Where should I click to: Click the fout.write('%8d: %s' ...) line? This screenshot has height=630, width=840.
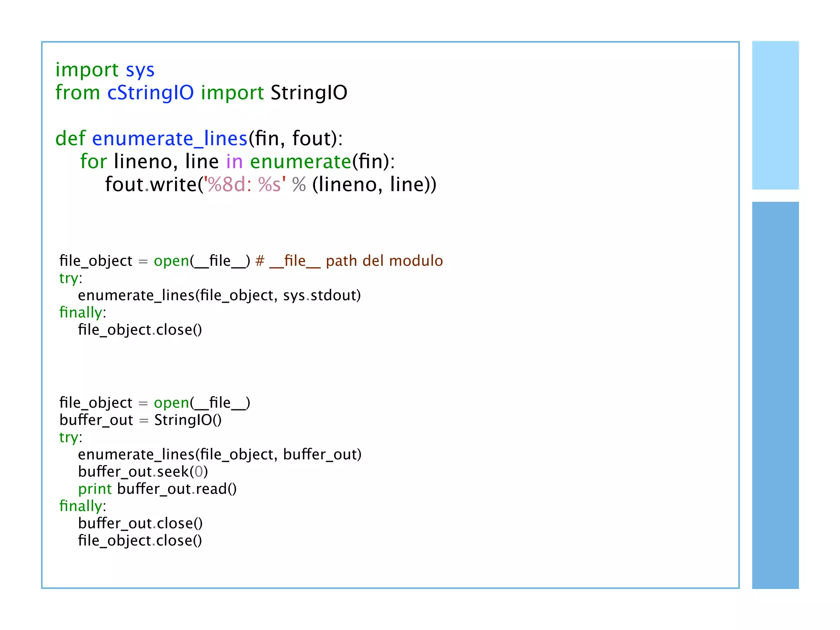[271, 185]
